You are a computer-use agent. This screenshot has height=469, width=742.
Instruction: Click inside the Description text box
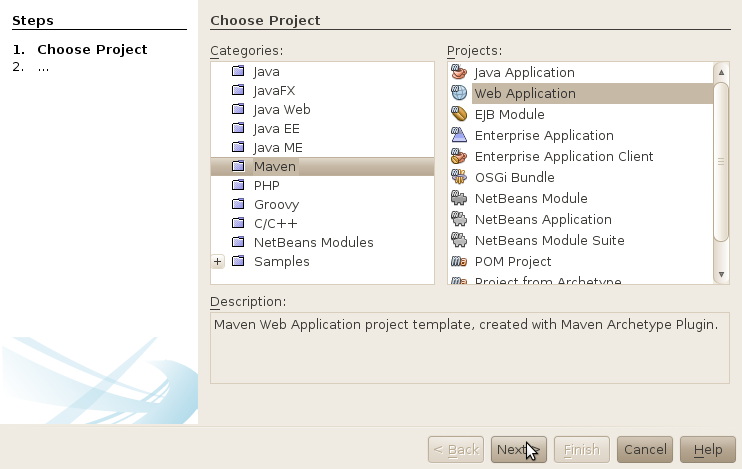pyautogui.click(x=470, y=348)
